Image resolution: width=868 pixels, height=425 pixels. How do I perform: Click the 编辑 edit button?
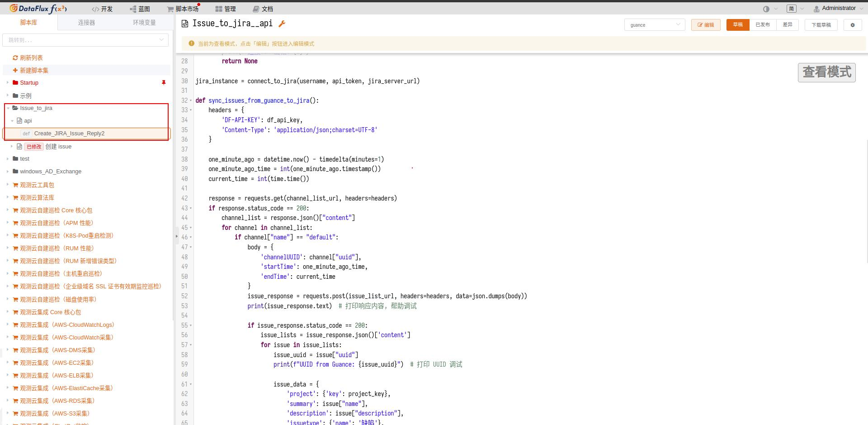click(x=706, y=25)
